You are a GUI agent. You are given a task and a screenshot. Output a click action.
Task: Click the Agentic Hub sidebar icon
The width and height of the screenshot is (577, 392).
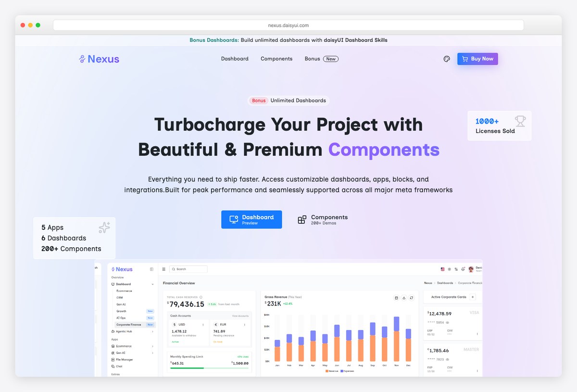pyautogui.click(x=113, y=331)
